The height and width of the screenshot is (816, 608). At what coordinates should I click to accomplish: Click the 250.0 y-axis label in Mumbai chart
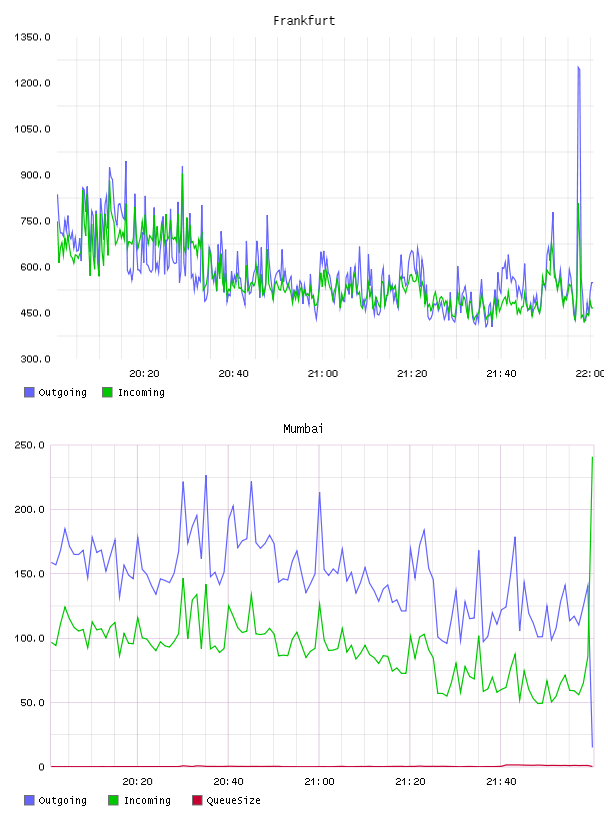pos(29,445)
